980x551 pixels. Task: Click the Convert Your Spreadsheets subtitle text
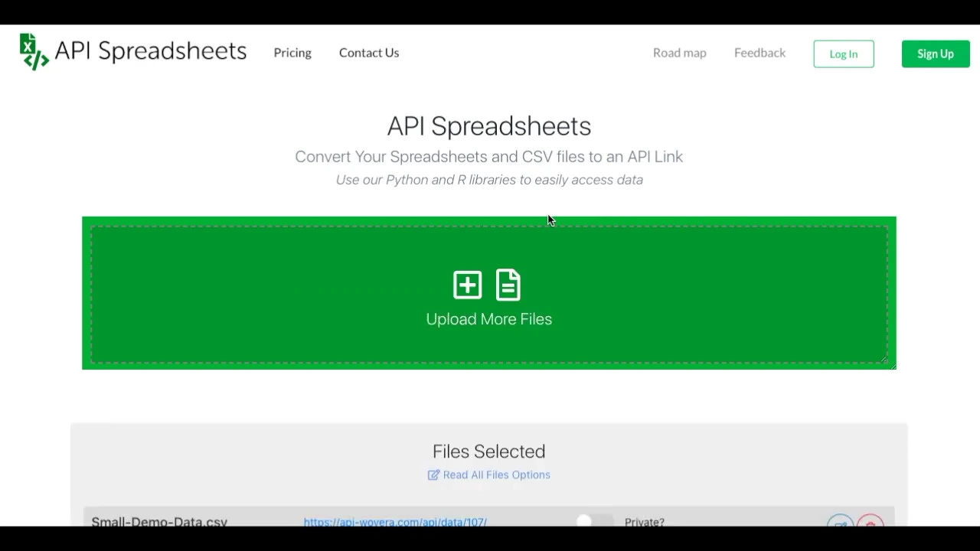489,157
